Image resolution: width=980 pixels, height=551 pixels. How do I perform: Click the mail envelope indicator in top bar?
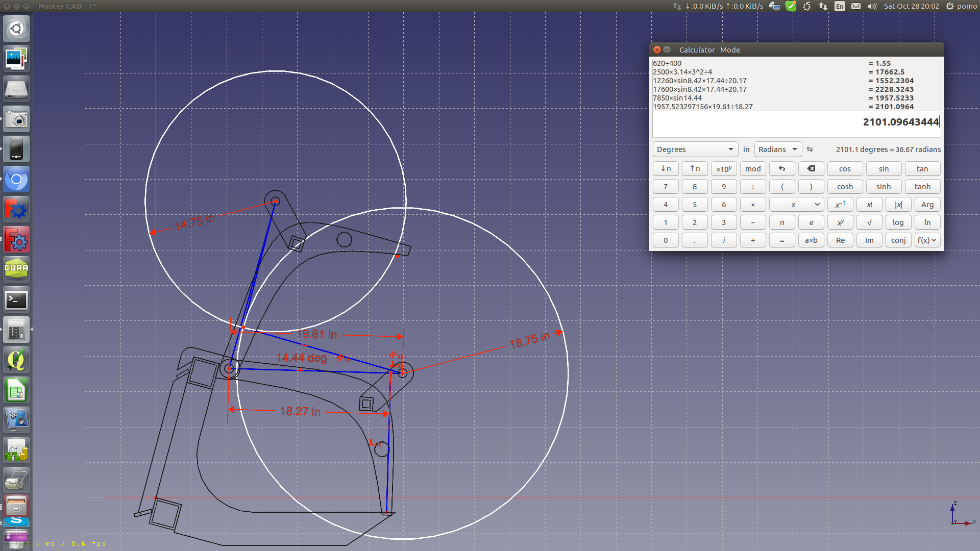(x=856, y=6)
